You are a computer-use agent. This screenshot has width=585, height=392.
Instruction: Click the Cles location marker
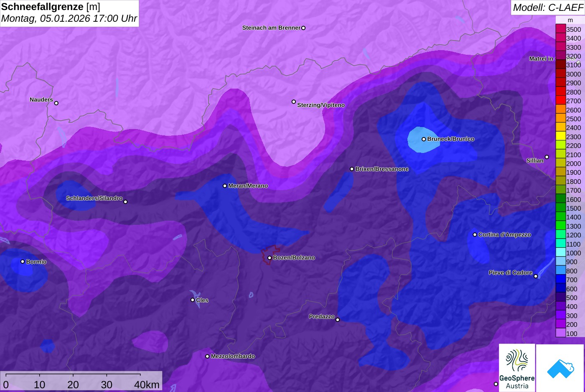coord(193,300)
